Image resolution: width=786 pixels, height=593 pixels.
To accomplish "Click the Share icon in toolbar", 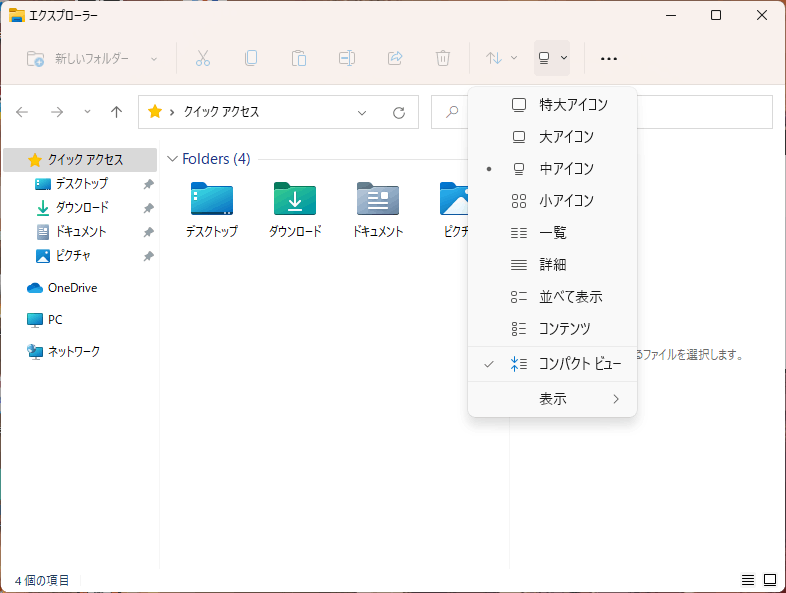I will tap(395, 58).
